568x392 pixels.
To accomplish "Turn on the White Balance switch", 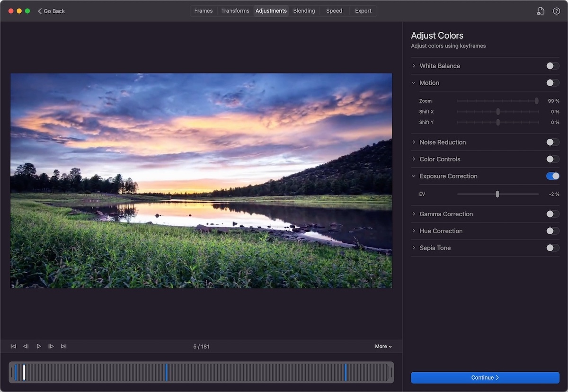I will click(x=552, y=66).
